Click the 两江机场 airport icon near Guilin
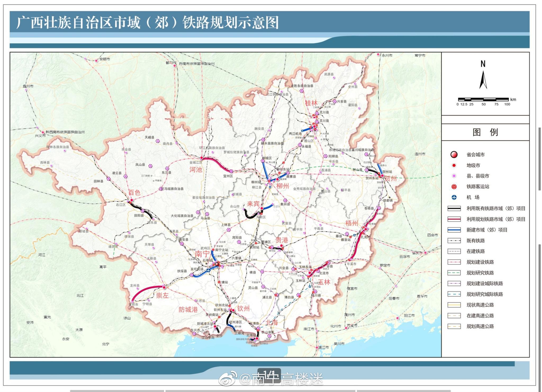 point(302,131)
